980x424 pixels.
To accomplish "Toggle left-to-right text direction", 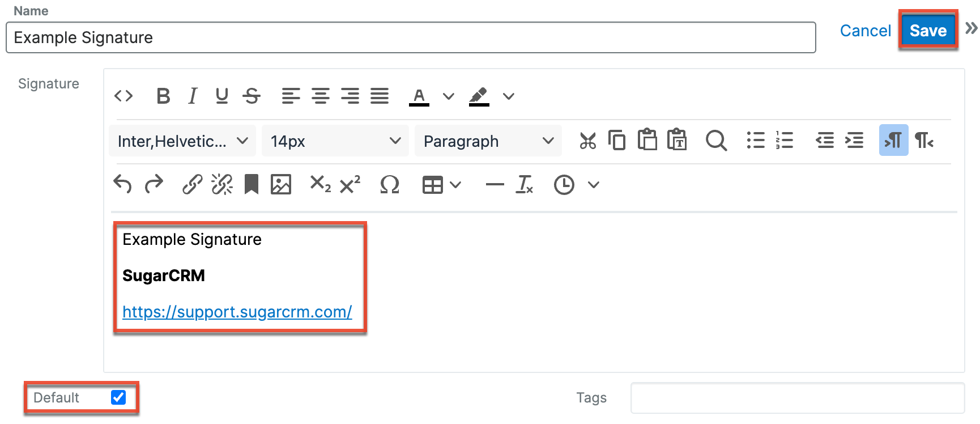I will click(893, 141).
